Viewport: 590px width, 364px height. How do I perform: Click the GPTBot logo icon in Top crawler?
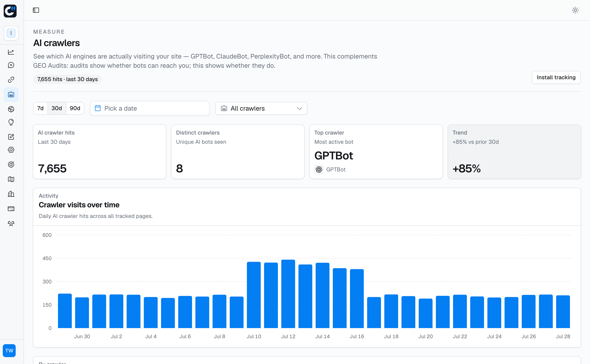pyautogui.click(x=319, y=170)
